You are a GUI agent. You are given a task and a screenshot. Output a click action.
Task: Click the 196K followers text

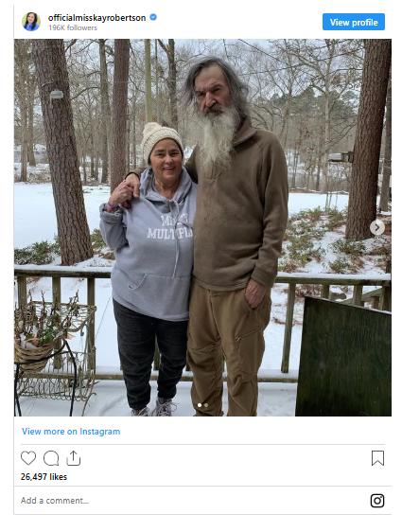(73, 27)
